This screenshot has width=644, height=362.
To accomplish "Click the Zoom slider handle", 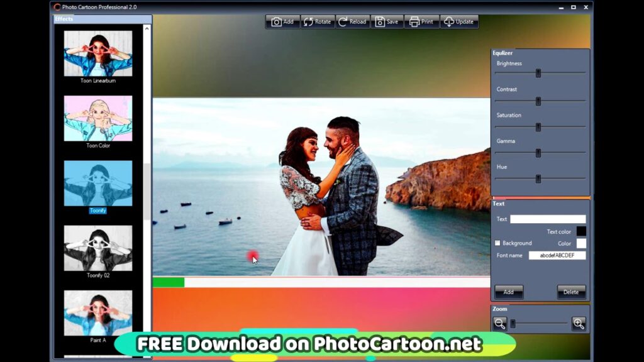I will [x=513, y=324].
